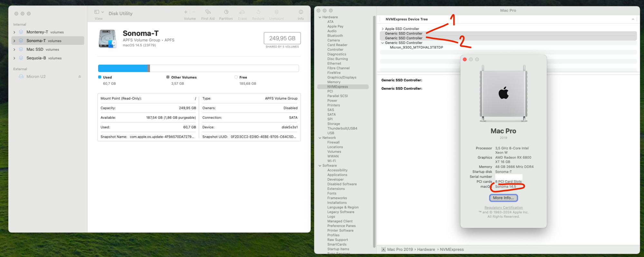
Task: Select Storage in the Hardware list
Action: point(334,124)
